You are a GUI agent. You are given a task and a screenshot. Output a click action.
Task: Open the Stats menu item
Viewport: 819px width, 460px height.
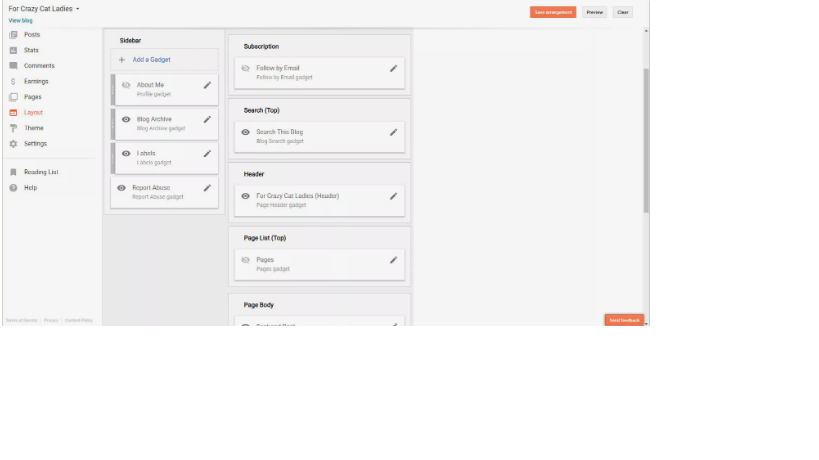[x=31, y=50]
